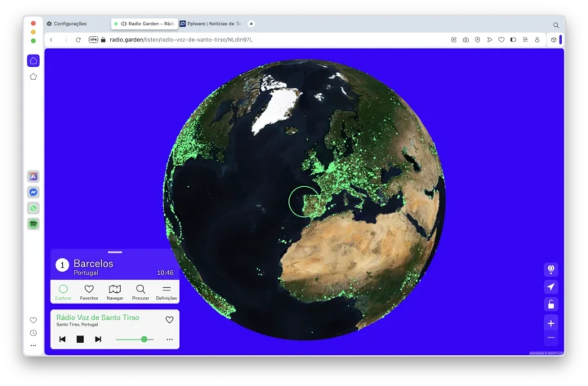Viewport: 588px width, 386px height.
Task: Click the Barcelos station count badge
Action: coord(62,265)
